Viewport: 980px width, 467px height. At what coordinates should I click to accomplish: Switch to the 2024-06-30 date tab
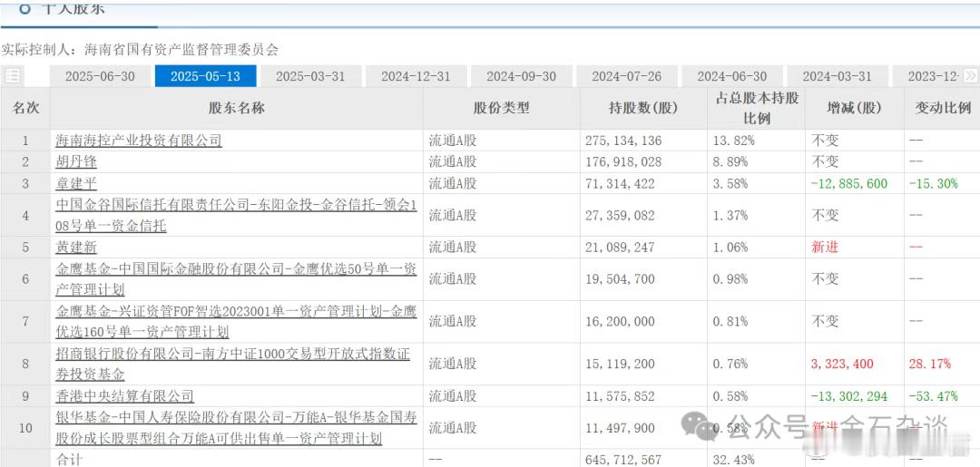point(731,76)
